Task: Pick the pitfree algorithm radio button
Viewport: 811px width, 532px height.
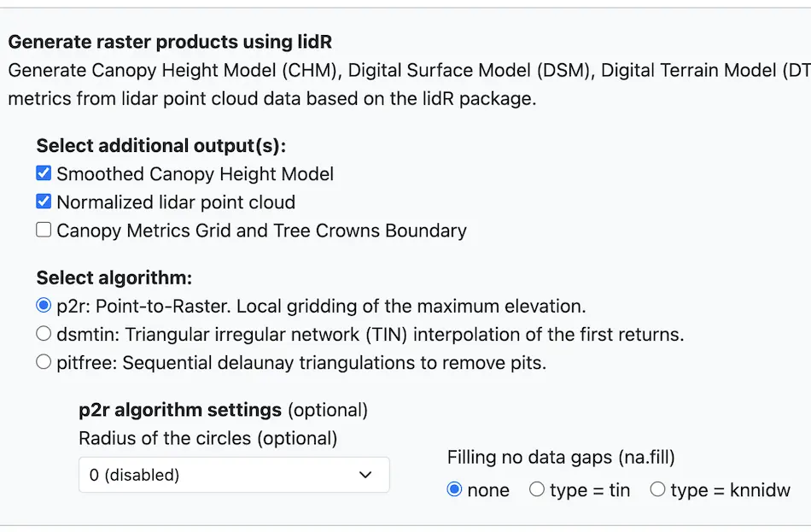Action: 44,363
